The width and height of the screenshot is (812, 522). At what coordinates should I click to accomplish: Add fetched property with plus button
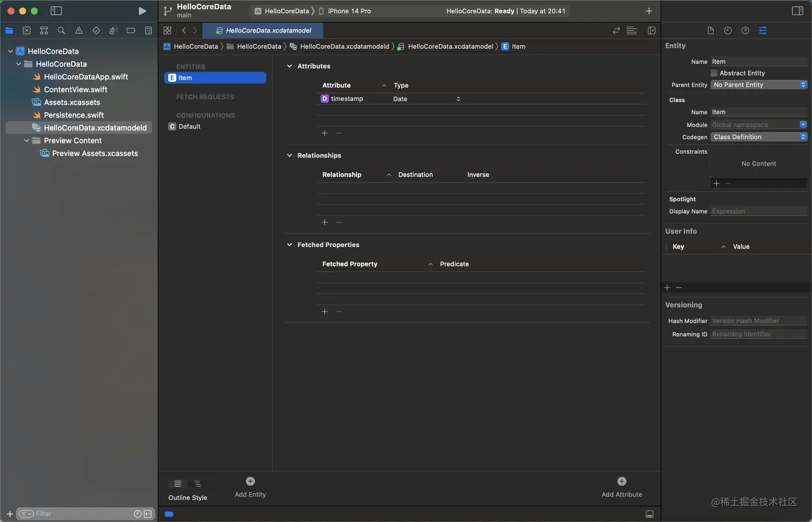click(x=324, y=311)
